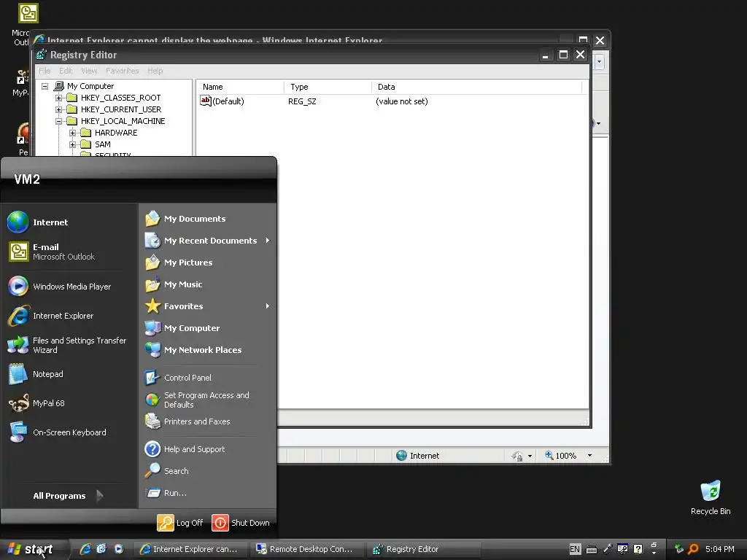Open the Registry Editor Help menu
747x560 pixels.
(x=155, y=71)
